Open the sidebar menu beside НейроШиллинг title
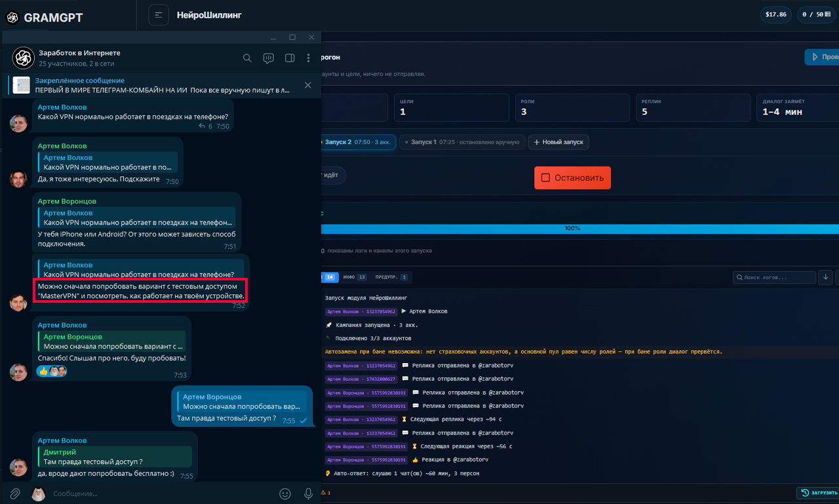This screenshot has height=504, width=839. [x=159, y=14]
